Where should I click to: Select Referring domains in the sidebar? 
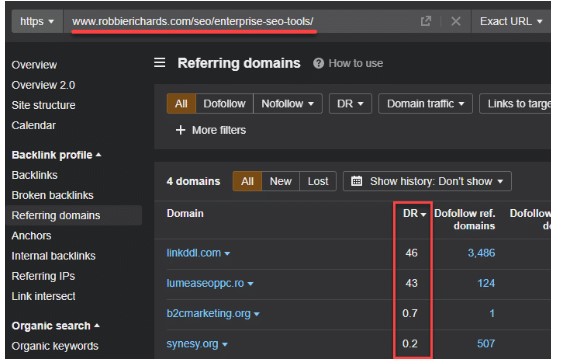74,215
